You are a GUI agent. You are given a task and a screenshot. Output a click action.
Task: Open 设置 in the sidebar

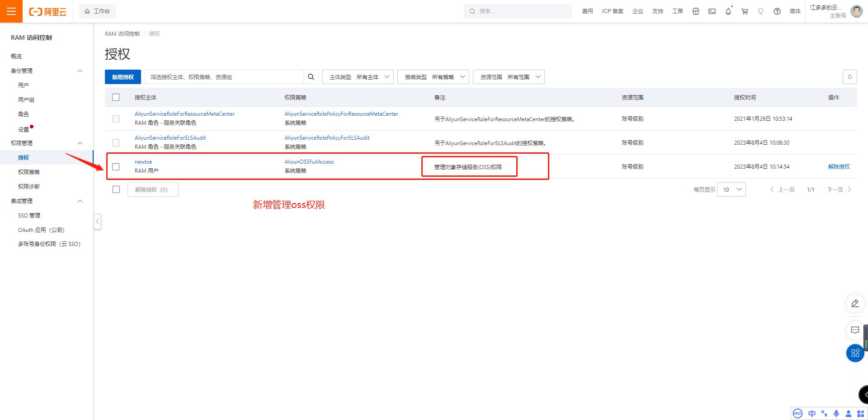click(24, 130)
